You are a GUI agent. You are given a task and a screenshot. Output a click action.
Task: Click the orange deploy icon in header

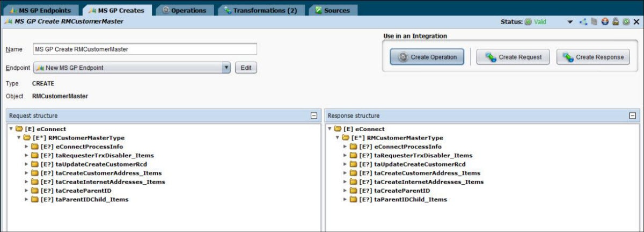pyautogui.click(x=604, y=22)
